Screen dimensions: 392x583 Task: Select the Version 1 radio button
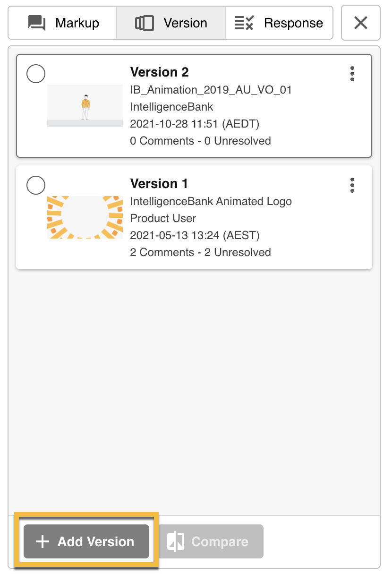coord(36,185)
